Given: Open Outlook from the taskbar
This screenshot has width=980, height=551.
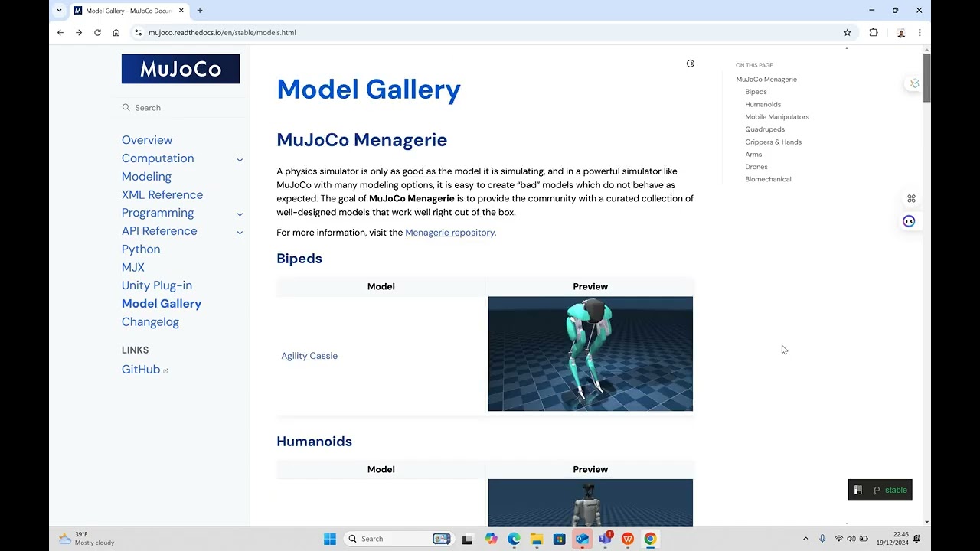Looking at the screenshot, I should [582, 539].
